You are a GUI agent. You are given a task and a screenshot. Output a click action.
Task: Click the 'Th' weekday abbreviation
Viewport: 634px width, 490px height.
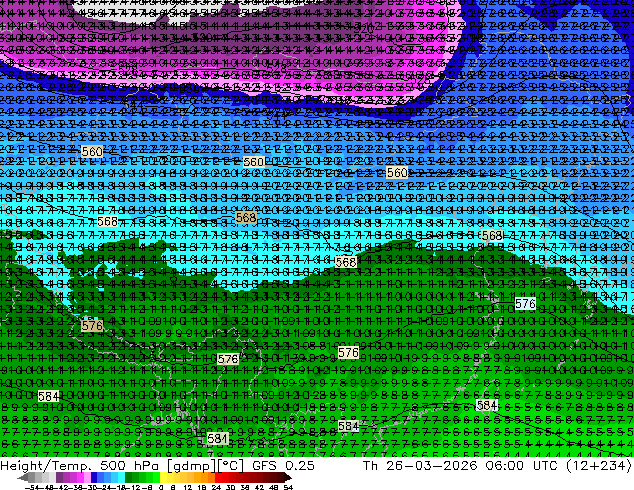[x=370, y=465]
